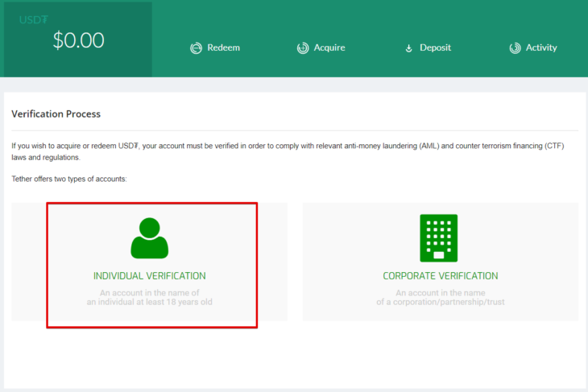Click 'an individual at least 18 years old' text
588x392 pixels.
[149, 302]
